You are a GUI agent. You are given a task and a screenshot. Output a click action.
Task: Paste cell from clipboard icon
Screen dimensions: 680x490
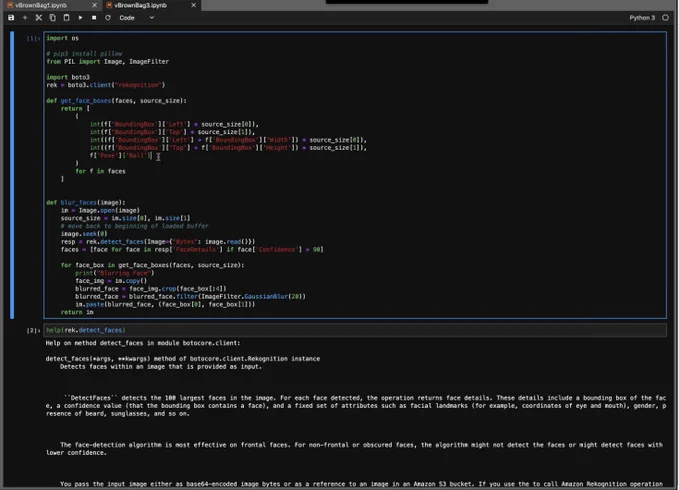(x=66, y=18)
